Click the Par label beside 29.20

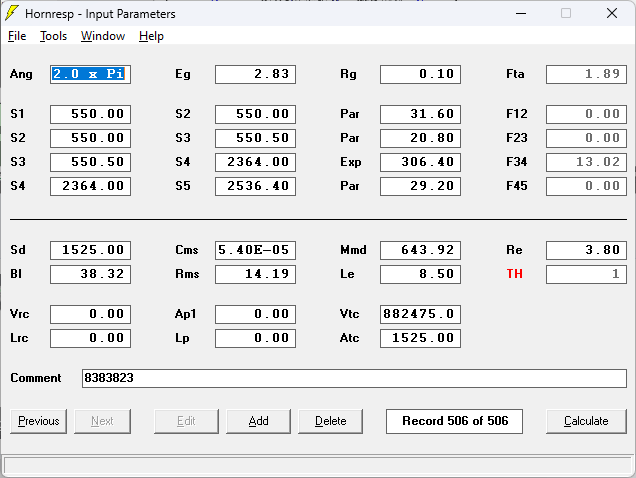click(x=350, y=186)
